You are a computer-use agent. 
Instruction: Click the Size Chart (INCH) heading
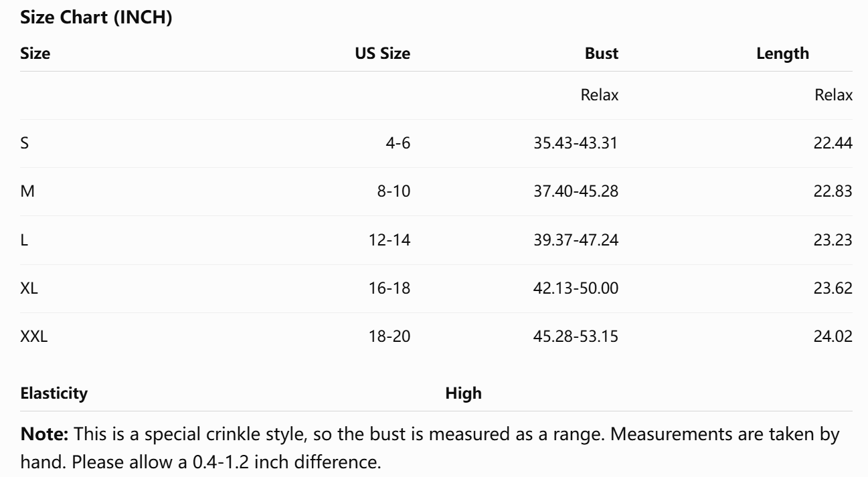click(97, 20)
